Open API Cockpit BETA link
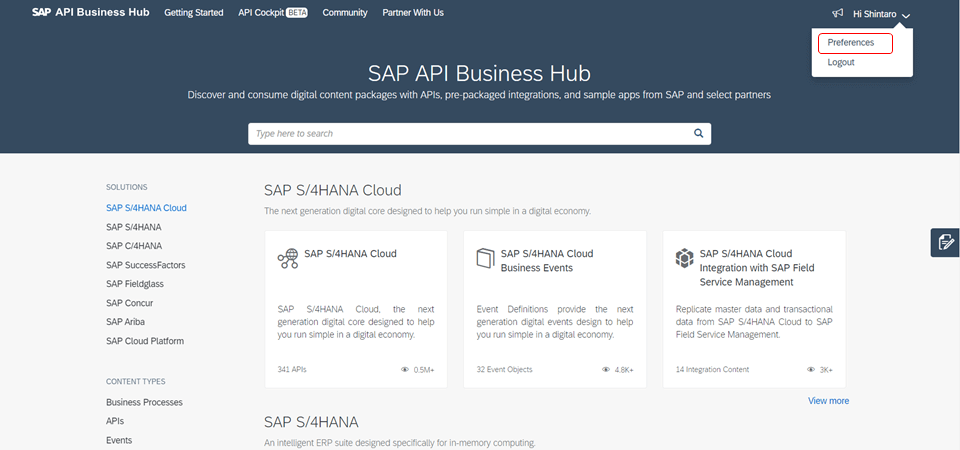 point(273,13)
